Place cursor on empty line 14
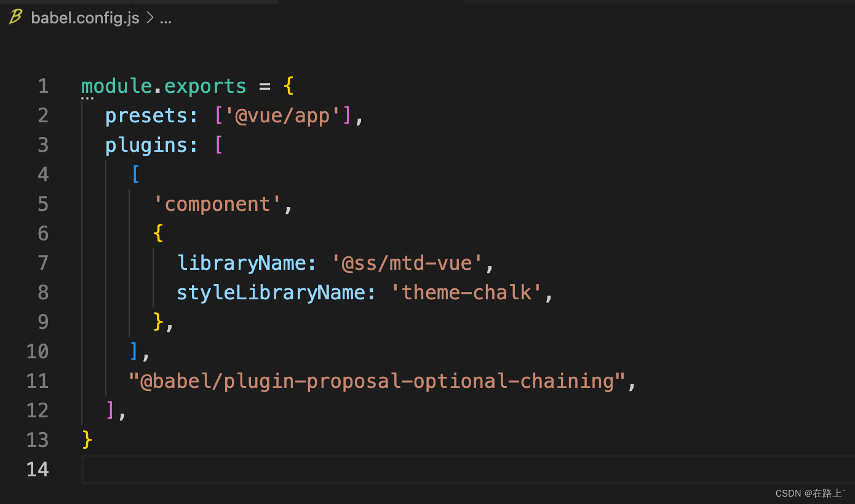This screenshot has width=855, height=504. click(x=467, y=470)
